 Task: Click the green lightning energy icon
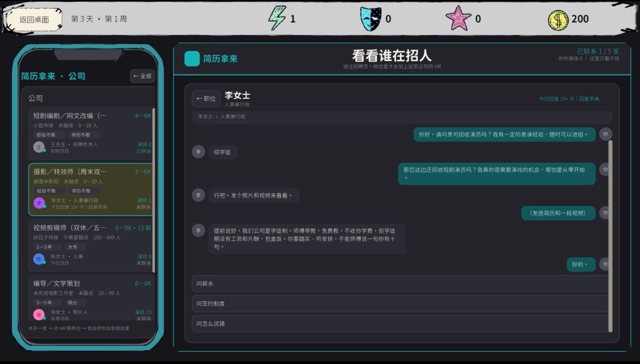[277, 19]
